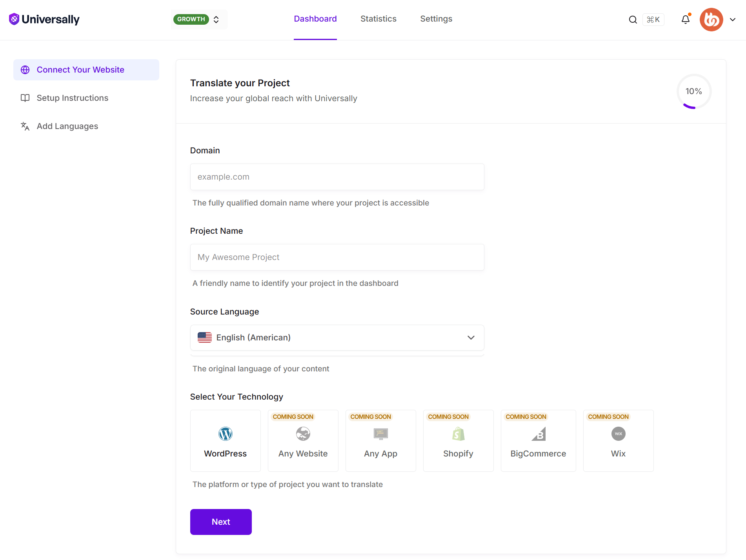746x560 pixels.
Task: Select Connect Your Website in sidebar
Action: (x=86, y=70)
